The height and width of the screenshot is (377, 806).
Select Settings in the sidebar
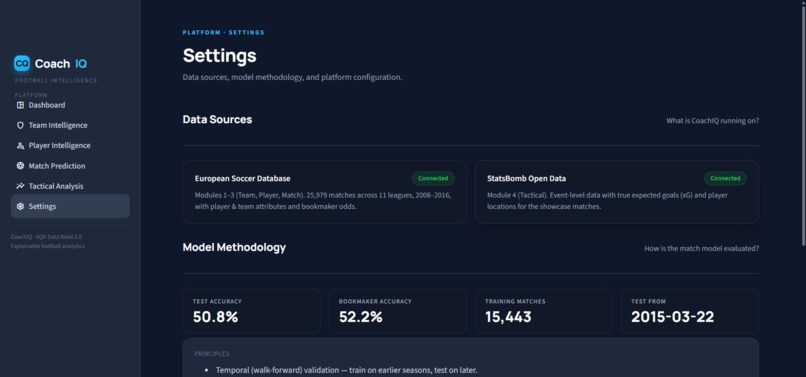(70, 206)
